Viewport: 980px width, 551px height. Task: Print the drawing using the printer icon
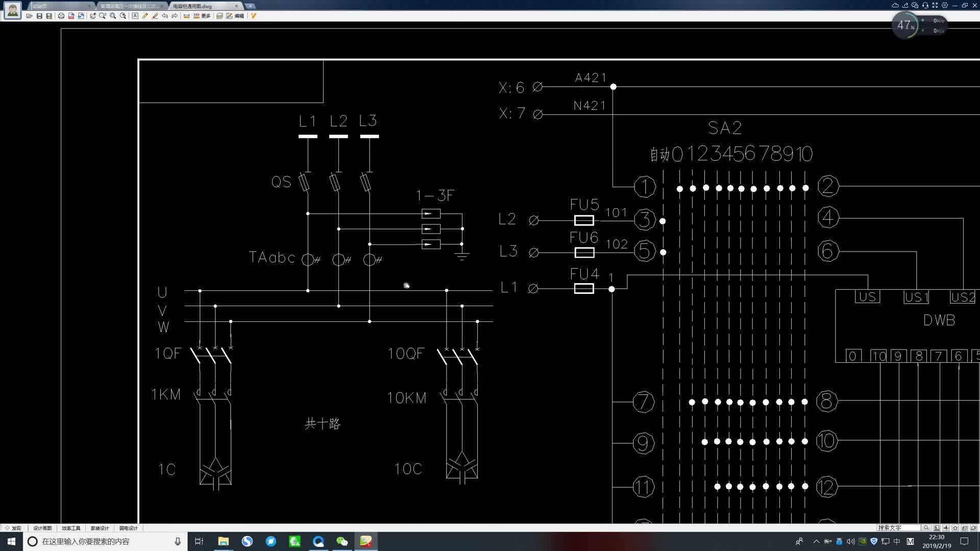point(61,16)
